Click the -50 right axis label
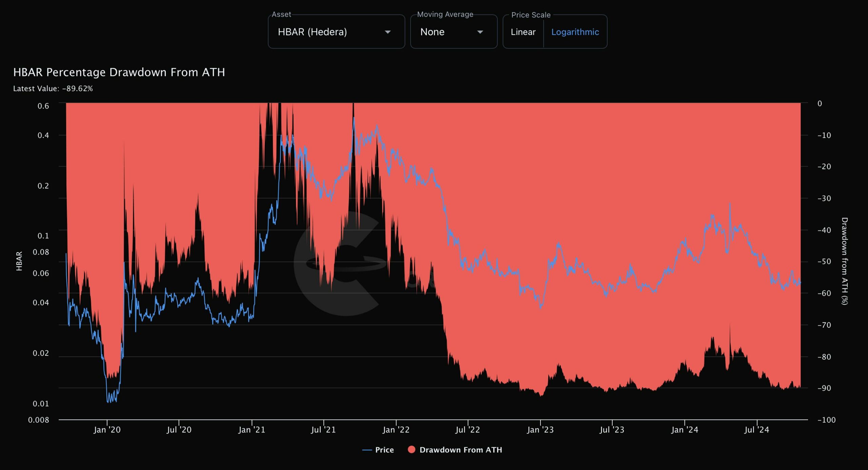The width and height of the screenshot is (868, 470). (x=824, y=262)
